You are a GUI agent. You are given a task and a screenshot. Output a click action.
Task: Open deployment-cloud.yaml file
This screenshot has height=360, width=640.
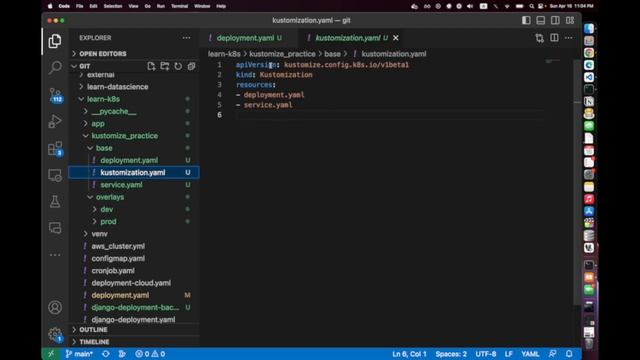tap(131, 283)
